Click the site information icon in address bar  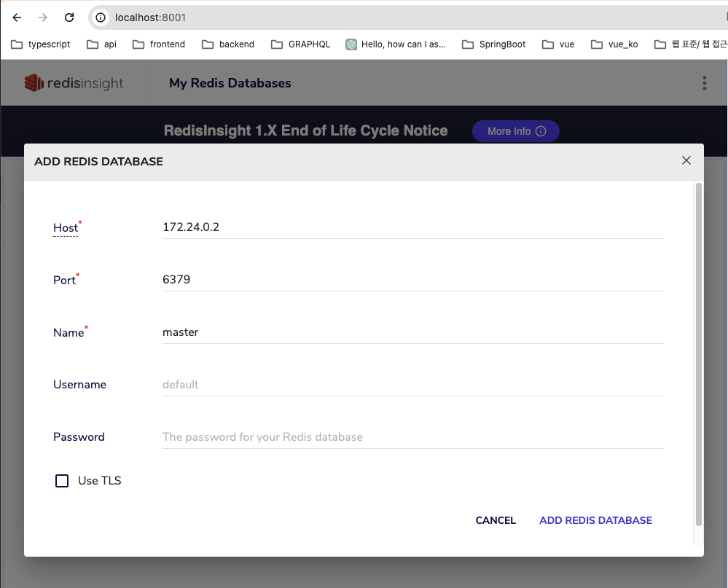tap(99, 16)
